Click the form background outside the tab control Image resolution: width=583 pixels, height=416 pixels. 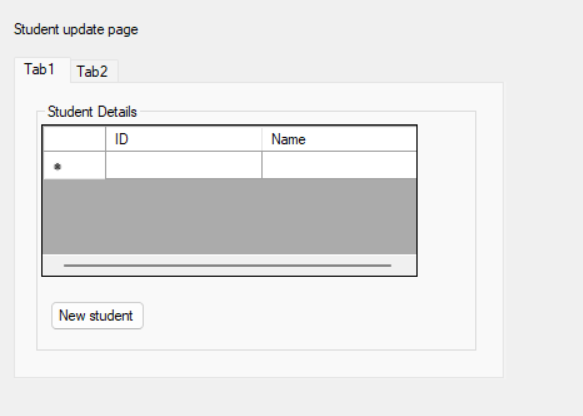coord(543,223)
